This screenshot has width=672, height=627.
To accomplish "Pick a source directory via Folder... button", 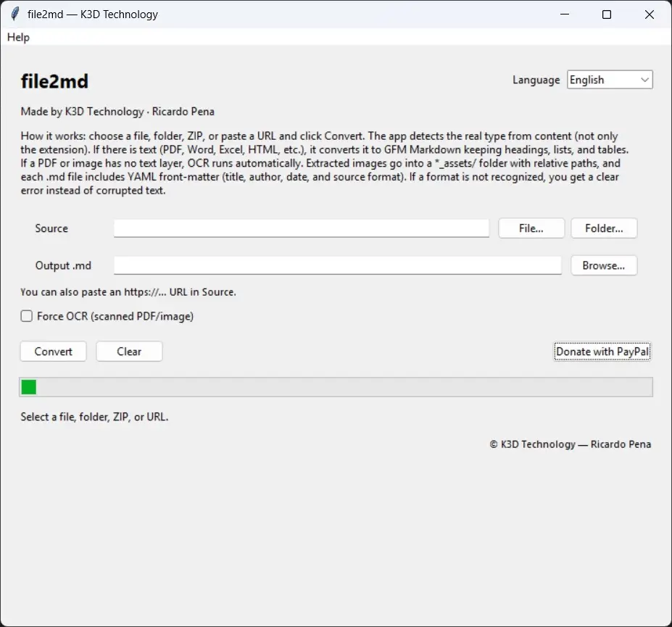I will [603, 228].
